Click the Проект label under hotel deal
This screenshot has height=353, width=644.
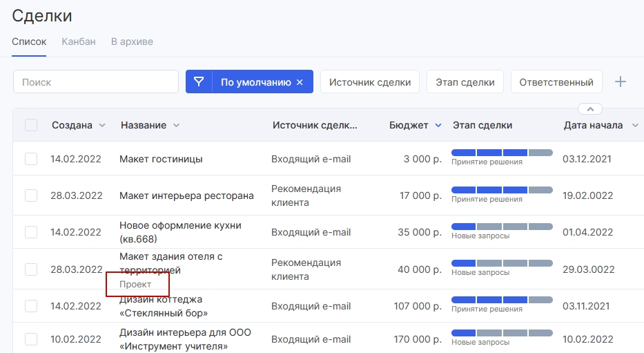click(135, 285)
